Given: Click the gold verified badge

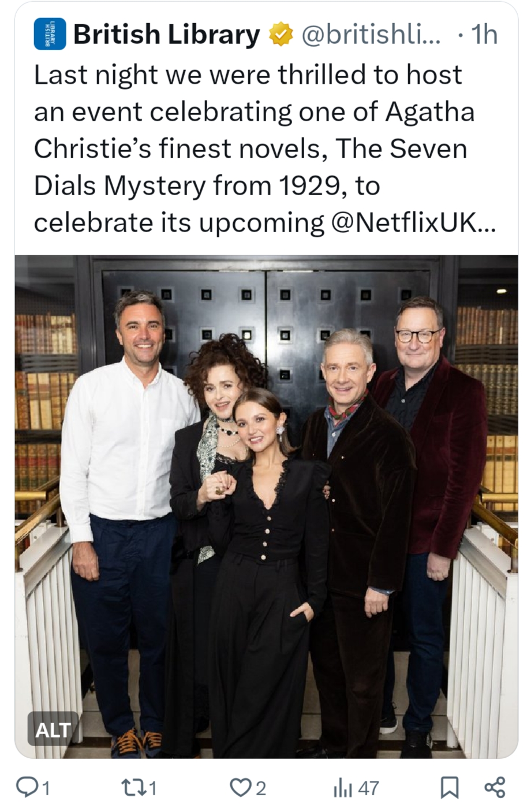Looking at the screenshot, I should pos(281,34).
